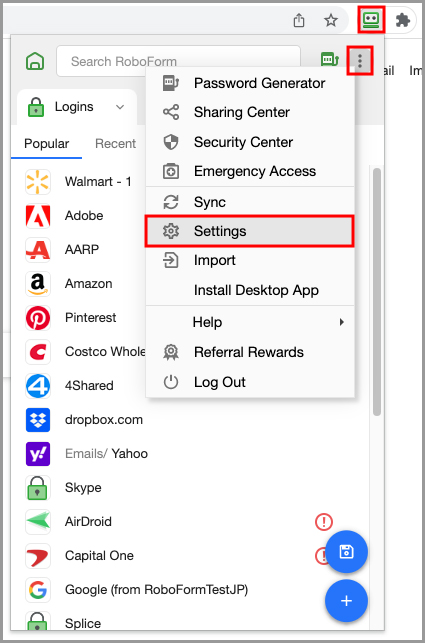Open the browser Extensions puzzle icon
Screen dimensions: 425x643
[x=403, y=20]
